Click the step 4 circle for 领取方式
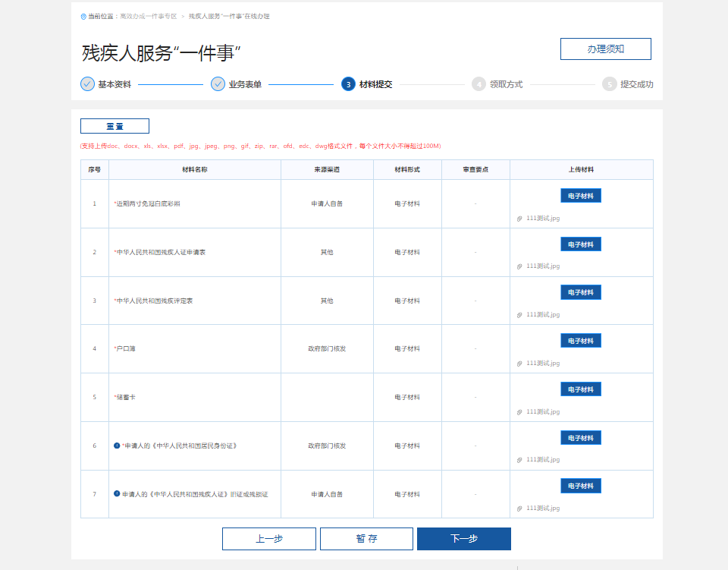 (x=479, y=84)
